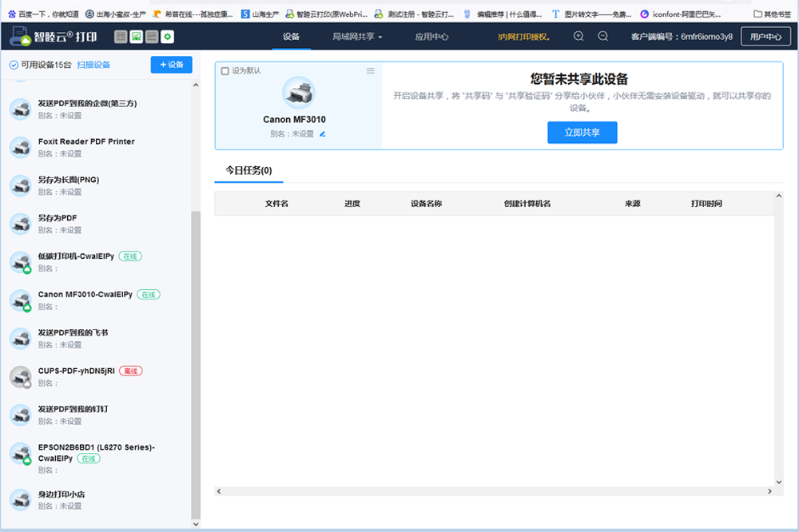Click the green gear icon in header
Screen dimensions: 799x532
168,37
